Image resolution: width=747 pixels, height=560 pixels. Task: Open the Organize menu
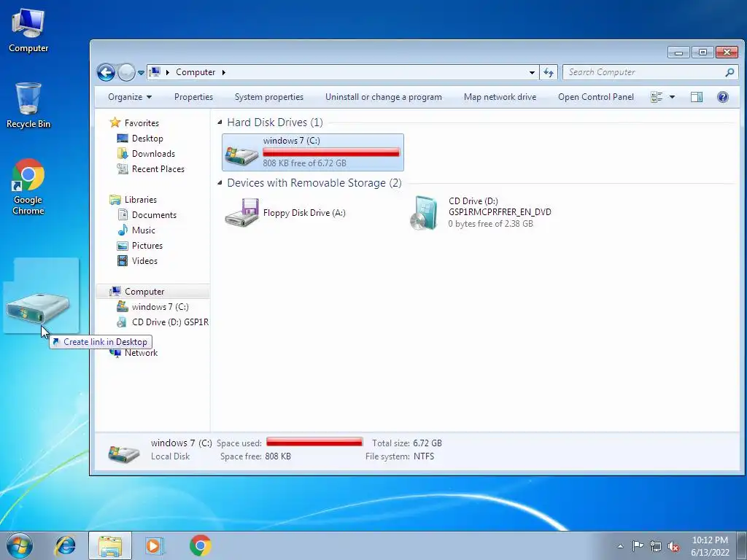tap(130, 97)
